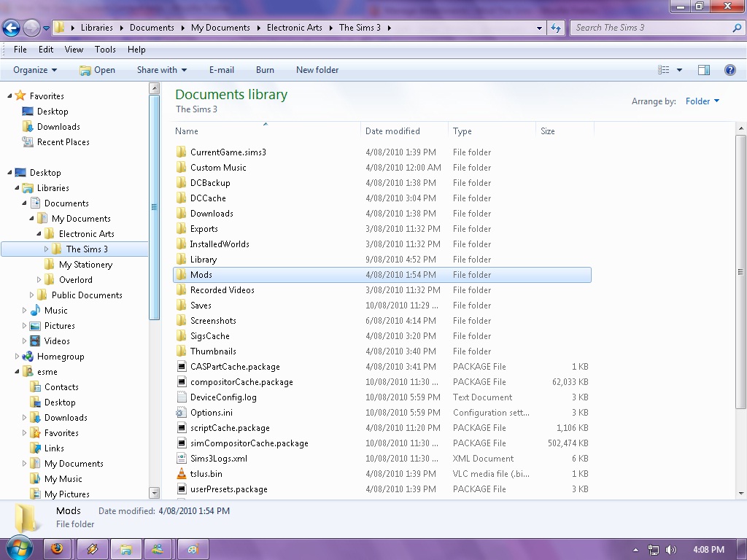747x560 pixels.
Task: Click the New folder button
Action: (x=317, y=70)
